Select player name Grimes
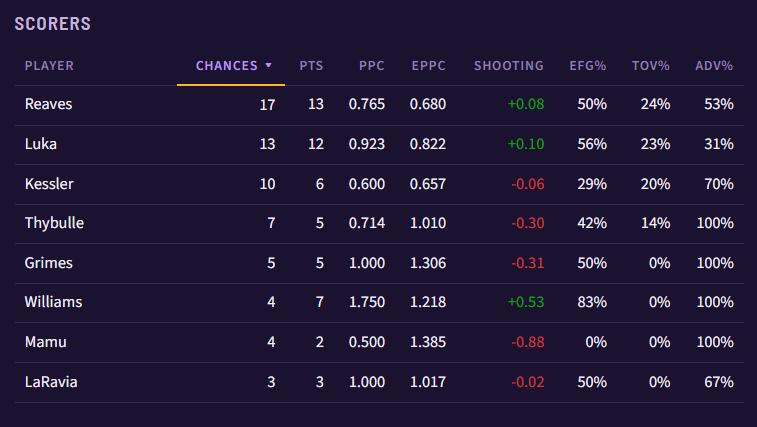The height and width of the screenshot is (427, 757). pyautogui.click(x=48, y=263)
